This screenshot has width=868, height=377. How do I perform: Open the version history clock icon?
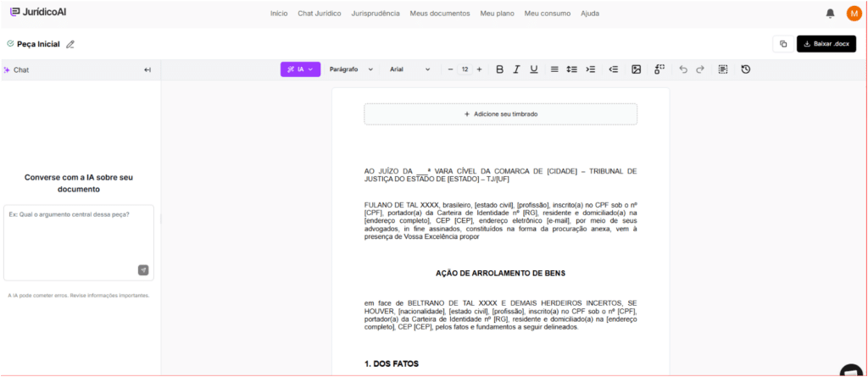click(746, 69)
